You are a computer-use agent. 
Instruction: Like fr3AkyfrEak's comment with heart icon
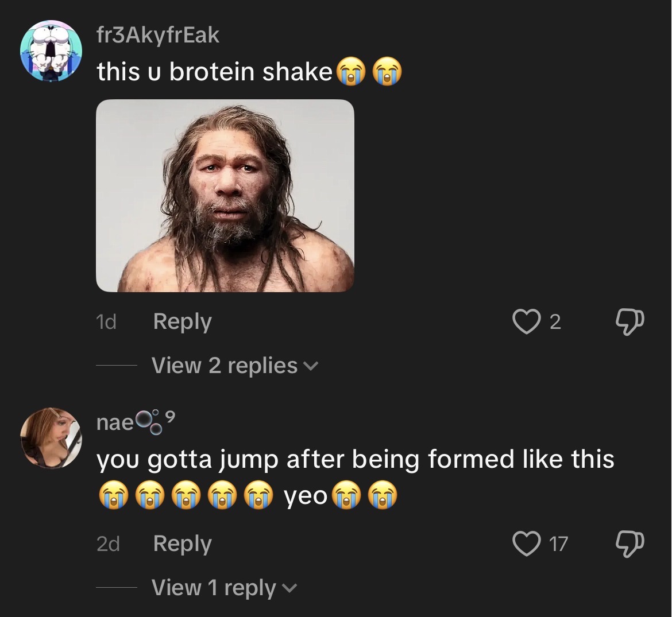coord(526,321)
